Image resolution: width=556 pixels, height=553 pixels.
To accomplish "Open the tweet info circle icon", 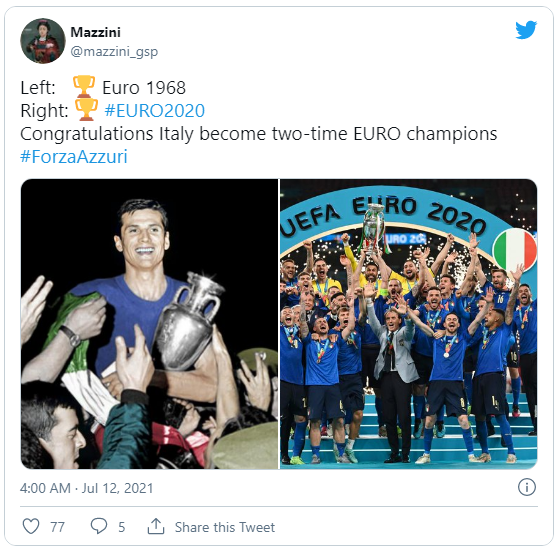I will click(x=527, y=487).
